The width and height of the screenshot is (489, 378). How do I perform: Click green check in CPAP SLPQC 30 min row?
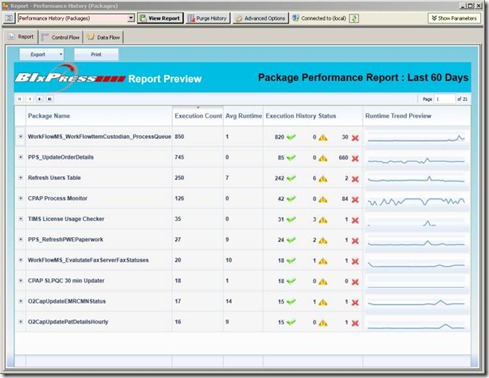coord(291,281)
